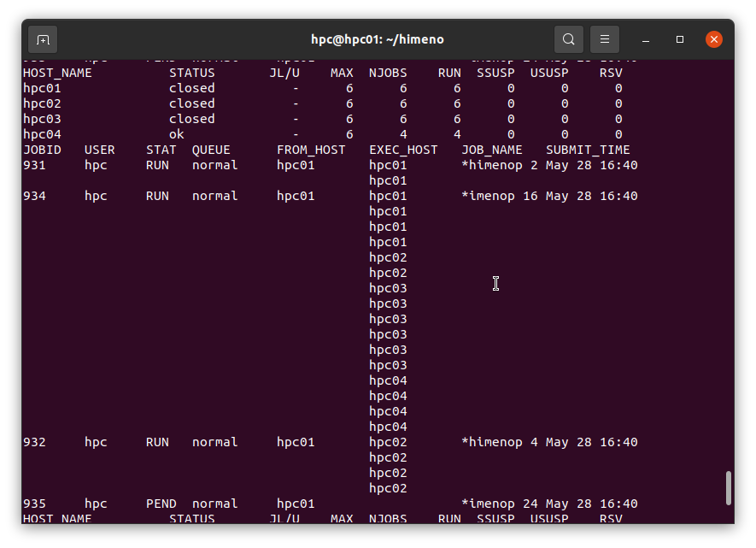The image size is (756, 548).
Task: Click the closed status of hpc02
Action: click(192, 103)
